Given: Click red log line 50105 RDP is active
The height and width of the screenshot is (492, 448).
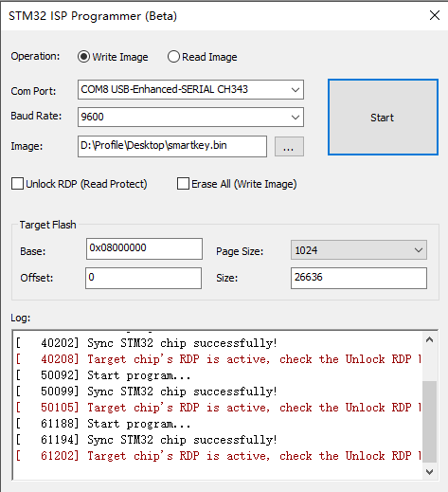Looking at the screenshot, I should pyautogui.click(x=219, y=408).
